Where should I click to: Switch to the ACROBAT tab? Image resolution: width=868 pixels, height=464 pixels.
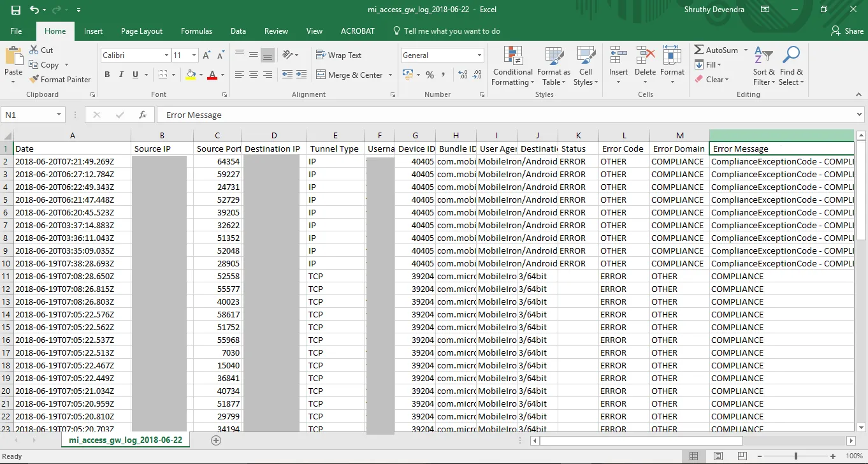pos(358,31)
